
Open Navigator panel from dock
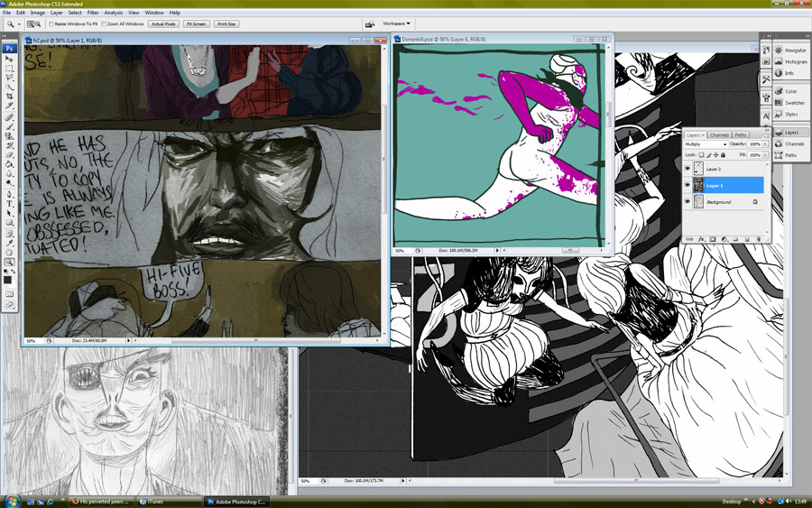coord(790,51)
